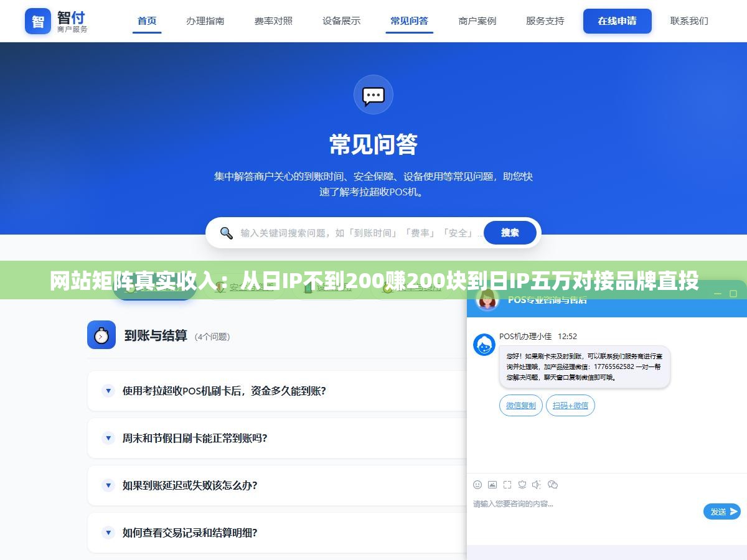Click the 常见问答 page title
The image size is (747, 560).
(374, 144)
